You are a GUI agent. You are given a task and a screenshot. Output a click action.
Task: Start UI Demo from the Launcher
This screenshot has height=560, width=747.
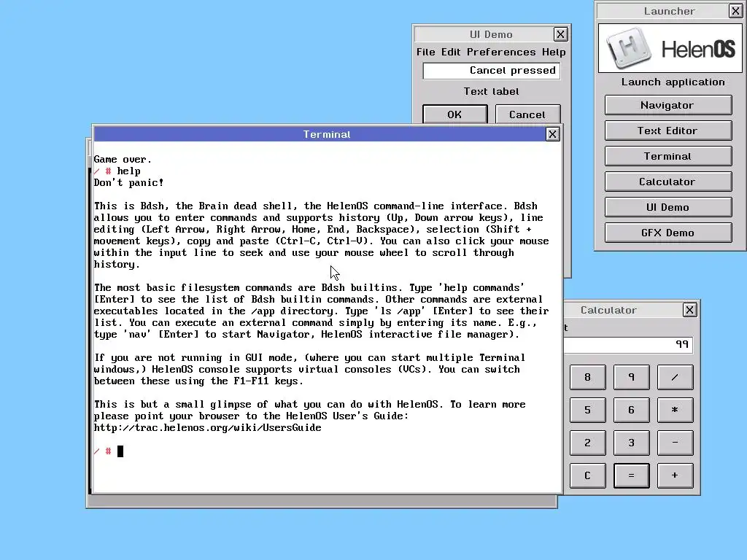point(668,207)
